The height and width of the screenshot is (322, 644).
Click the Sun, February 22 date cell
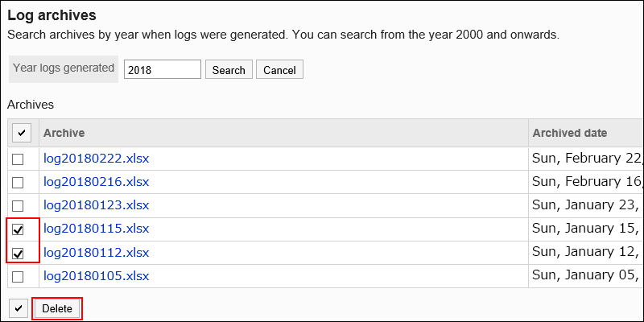tap(586, 159)
